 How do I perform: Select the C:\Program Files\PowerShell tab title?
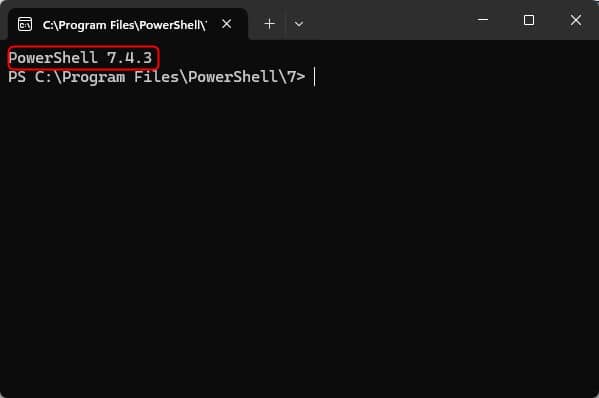pos(125,25)
